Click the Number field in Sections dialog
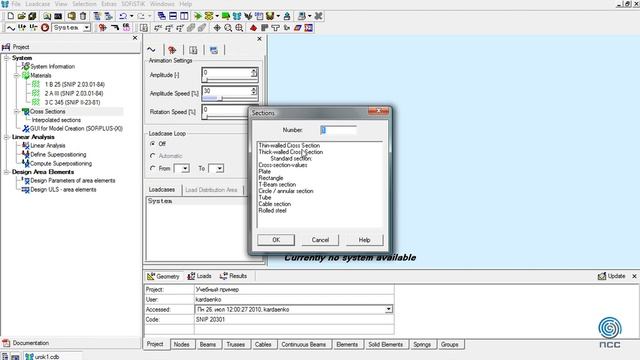The image size is (640, 360). click(x=338, y=130)
